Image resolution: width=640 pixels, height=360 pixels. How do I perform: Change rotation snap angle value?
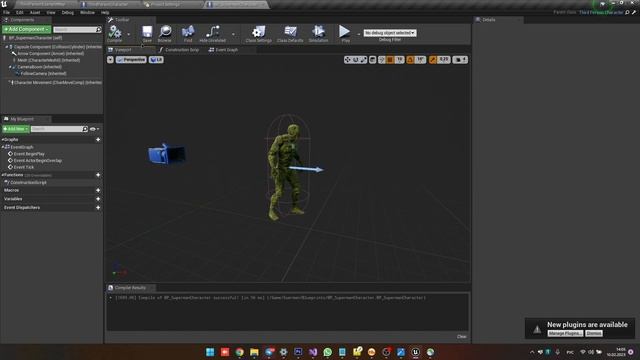pyautogui.click(x=420, y=60)
